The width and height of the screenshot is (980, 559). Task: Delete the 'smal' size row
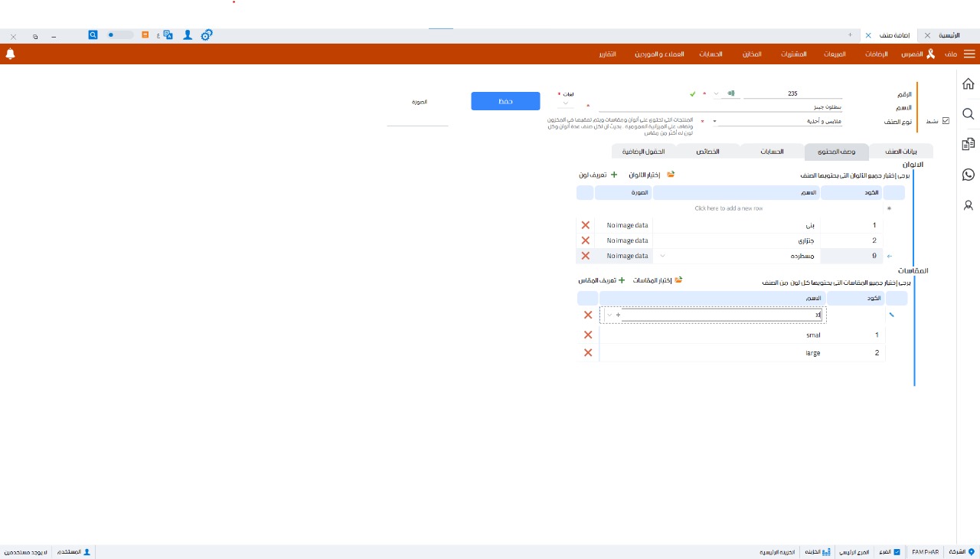coord(587,335)
